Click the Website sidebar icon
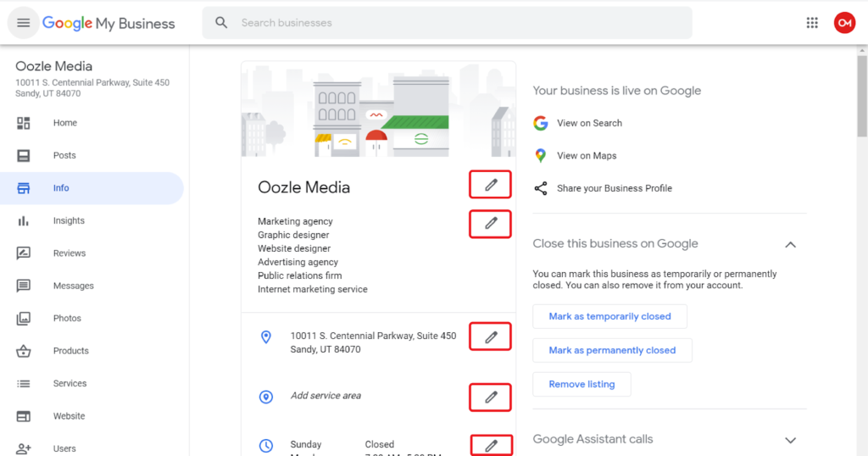Screen dimensions: 868x456 click(23, 416)
